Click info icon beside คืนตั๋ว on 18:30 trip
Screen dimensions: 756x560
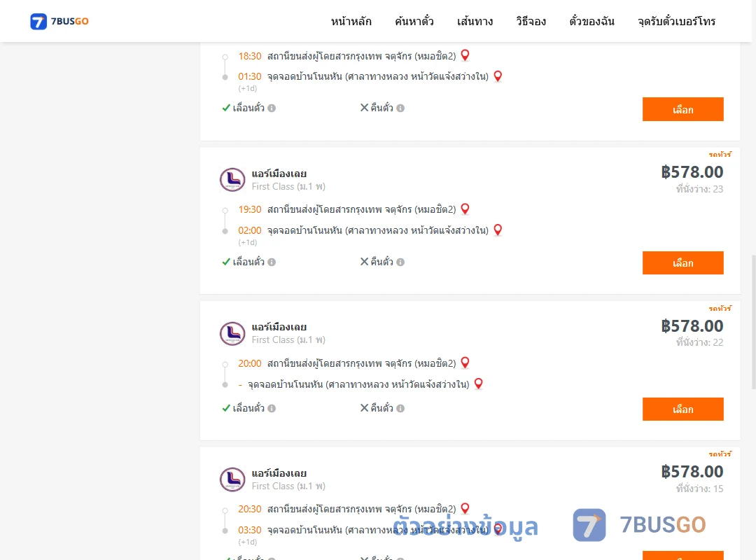point(400,108)
